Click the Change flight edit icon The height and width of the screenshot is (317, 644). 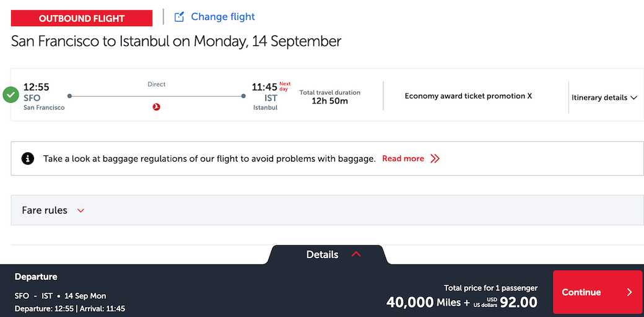coord(180,17)
